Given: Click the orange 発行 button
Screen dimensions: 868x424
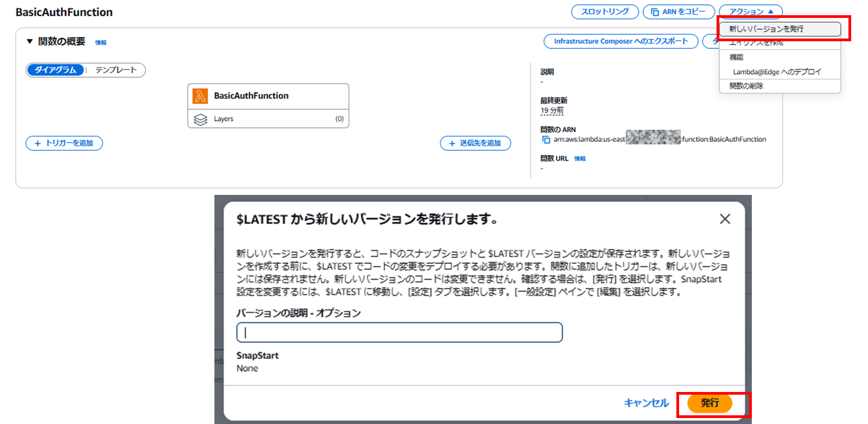Looking at the screenshot, I should click(709, 403).
